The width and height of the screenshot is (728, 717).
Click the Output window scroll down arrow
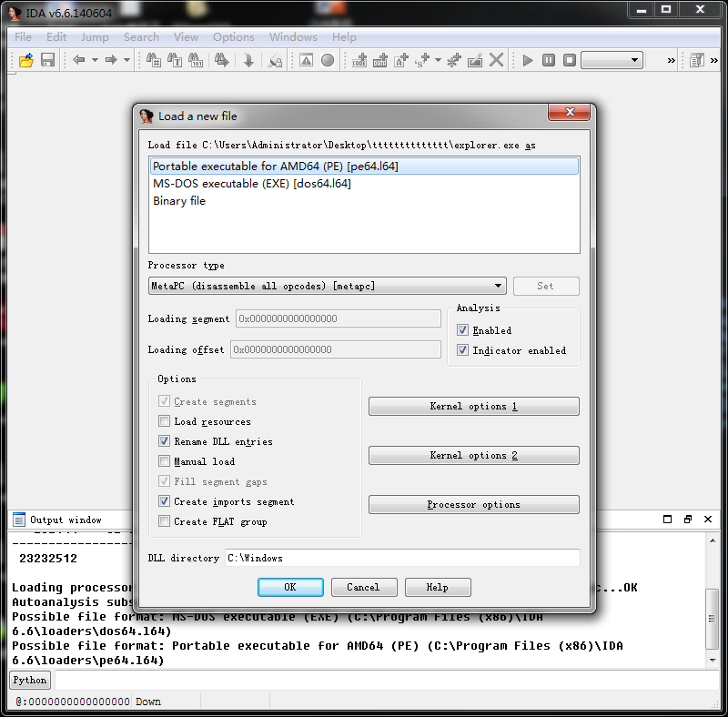(713, 661)
